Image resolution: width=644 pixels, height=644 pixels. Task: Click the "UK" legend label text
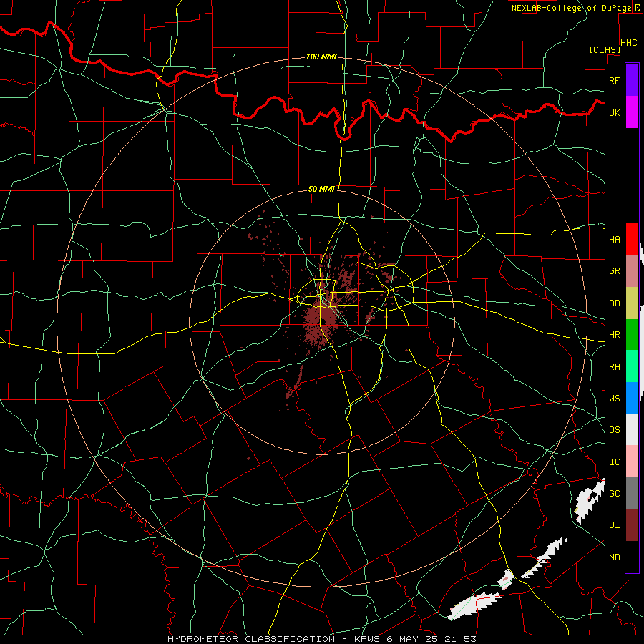(614, 112)
